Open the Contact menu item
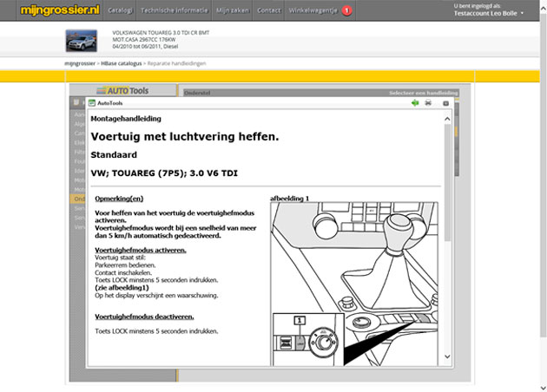Viewport: 547px width, 392px height. tap(268, 10)
